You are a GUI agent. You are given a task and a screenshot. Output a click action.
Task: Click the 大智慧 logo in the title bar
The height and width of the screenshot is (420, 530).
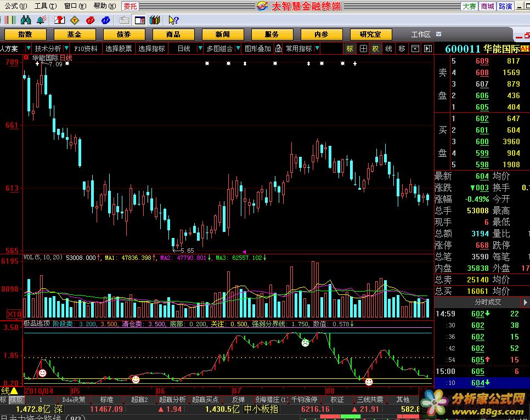click(262, 5)
